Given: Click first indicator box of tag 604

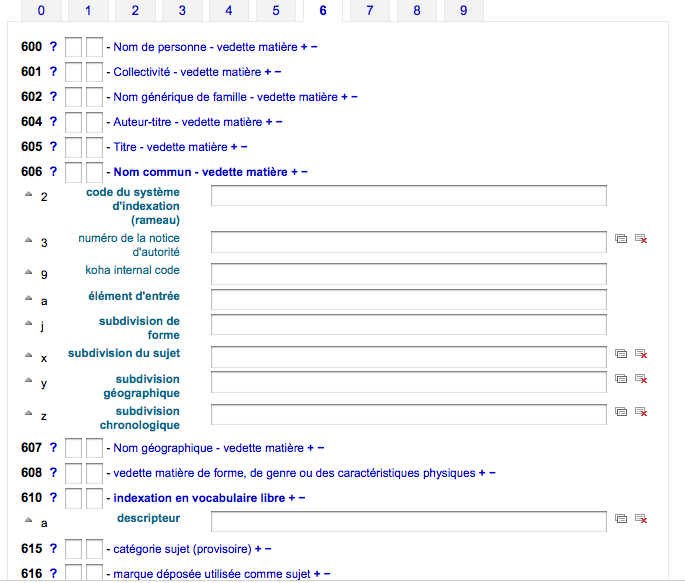Looking at the screenshot, I should [73, 122].
